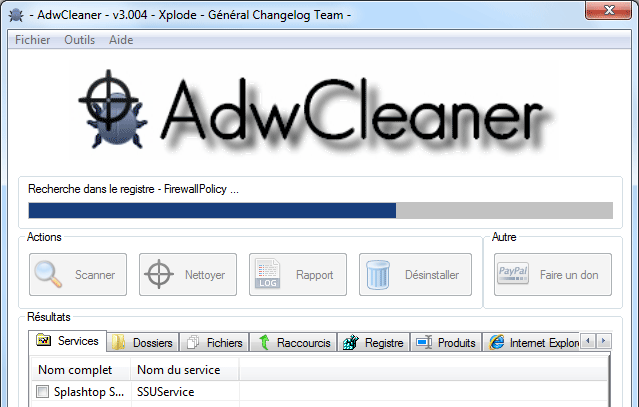Image resolution: width=639 pixels, height=407 pixels.
Task: Click the Recherche dans le registre status text
Action: tap(133, 189)
